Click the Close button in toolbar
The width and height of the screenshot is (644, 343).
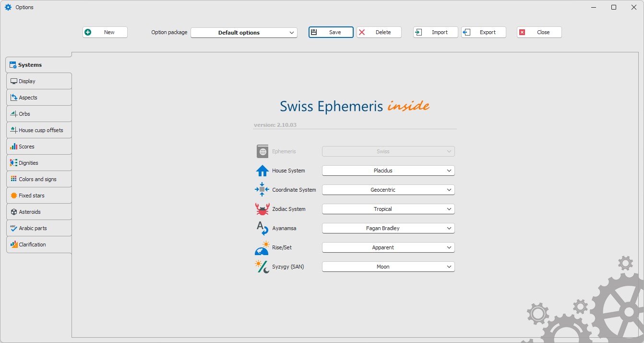(539, 32)
